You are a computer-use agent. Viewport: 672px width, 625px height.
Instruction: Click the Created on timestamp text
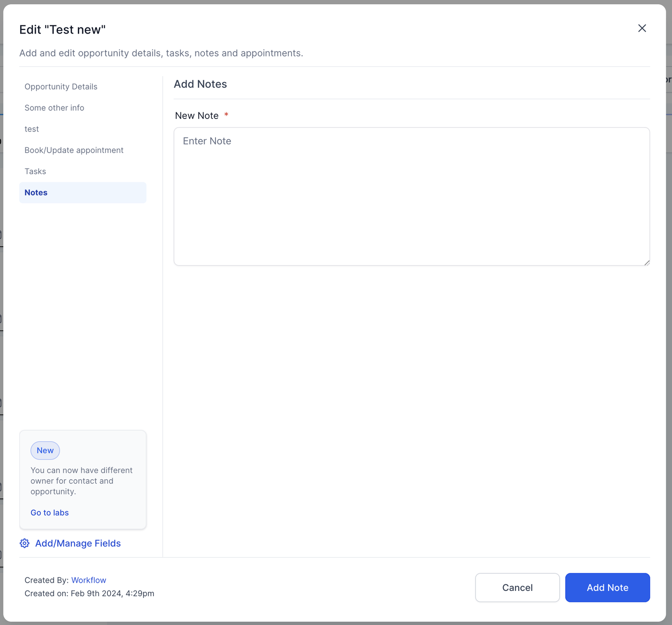coord(89,594)
